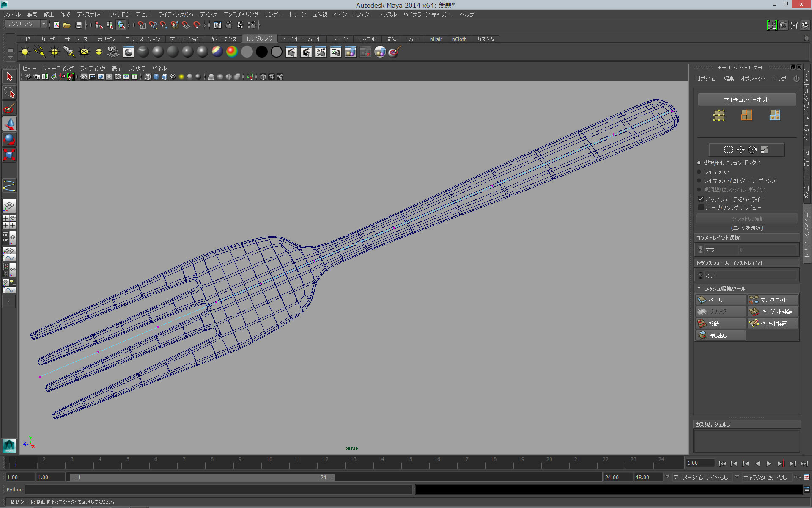Viewport: 812px width, 508px height.
Task: Open the ファイル menu
Action: (x=11, y=14)
